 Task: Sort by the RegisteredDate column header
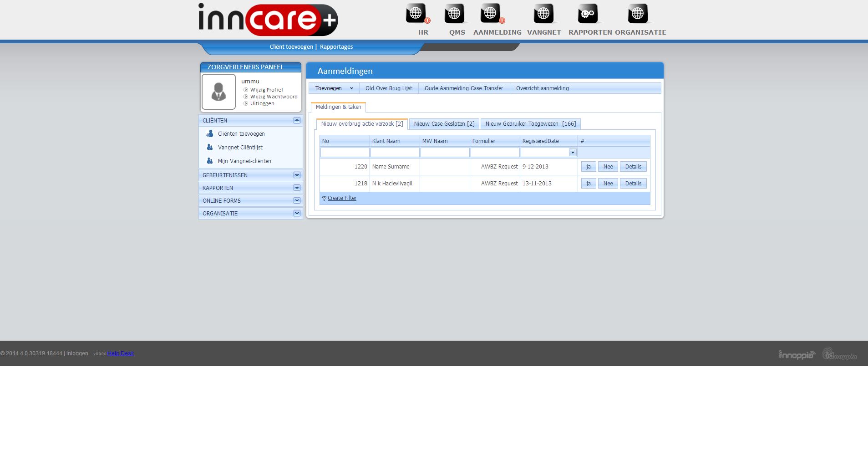548,141
